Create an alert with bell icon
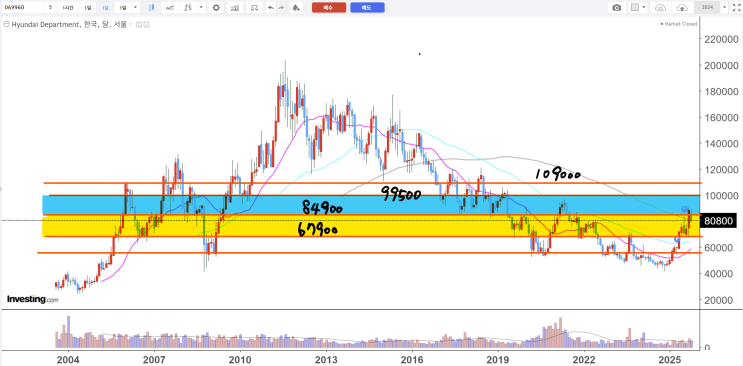This screenshot has width=743, height=366. [296, 8]
